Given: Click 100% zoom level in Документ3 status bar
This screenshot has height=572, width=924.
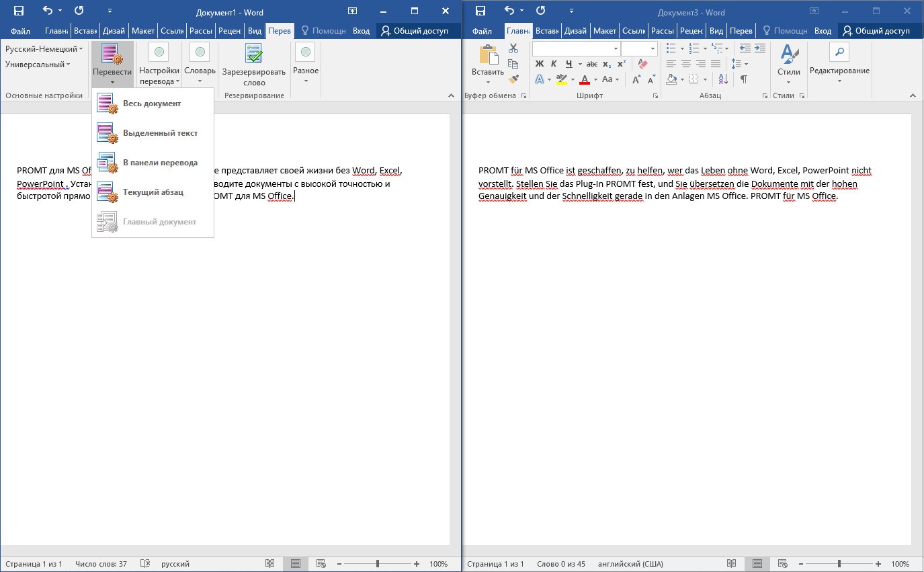Looking at the screenshot, I should click(x=900, y=564).
